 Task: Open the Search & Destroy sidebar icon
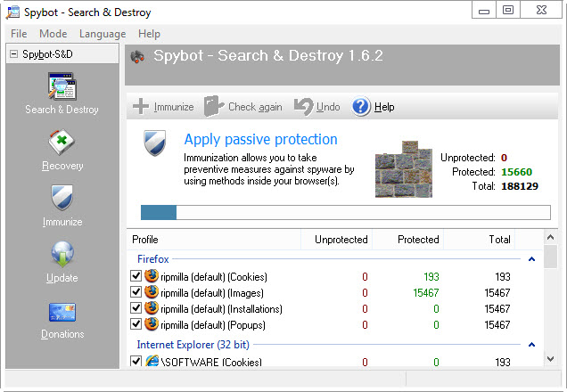[x=62, y=89]
